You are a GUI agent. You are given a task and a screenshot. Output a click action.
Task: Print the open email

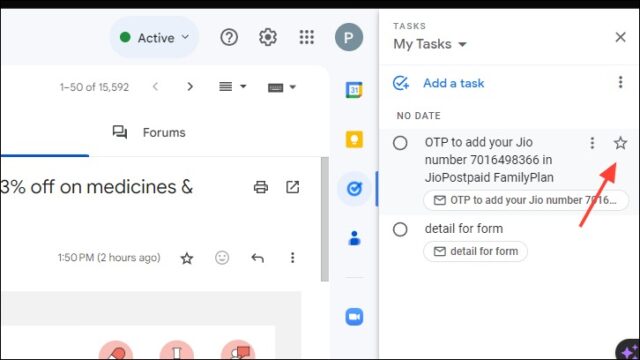(x=261, y=187)
